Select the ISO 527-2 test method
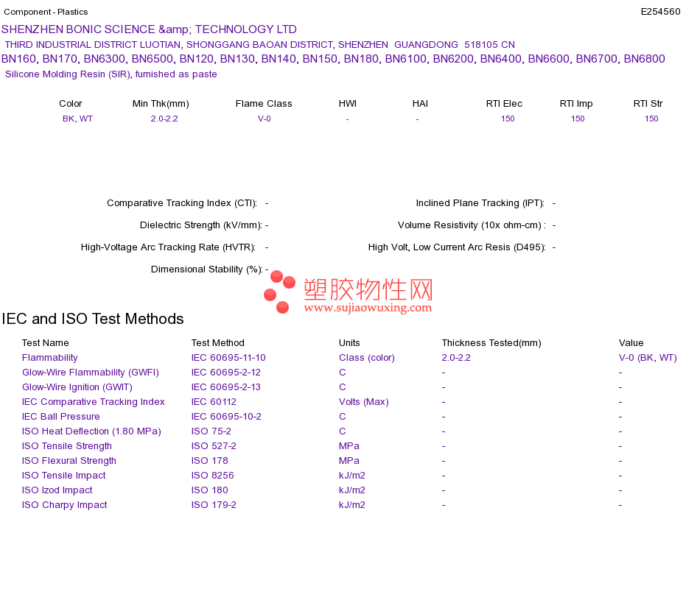The height and width of the screenshot is (589, 700). [x=214, y=445]
